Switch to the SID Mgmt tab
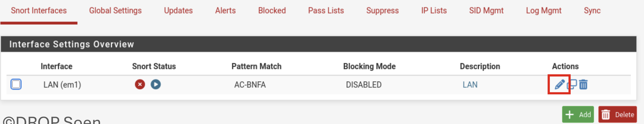Image resolution: width=644 pixels, height=124 pixels. [x=486, y=11]
